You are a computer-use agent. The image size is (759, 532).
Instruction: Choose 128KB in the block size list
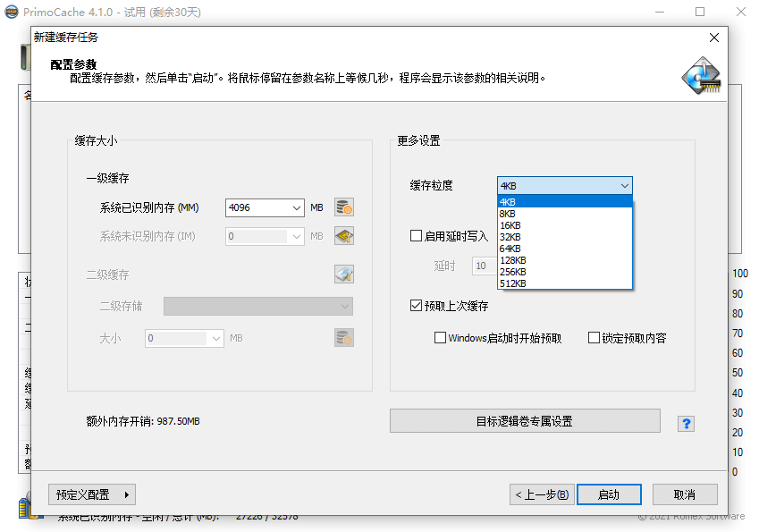[512, 260]
